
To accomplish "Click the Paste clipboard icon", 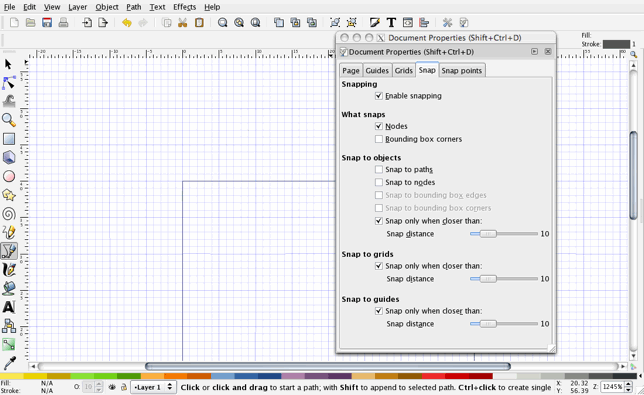I will click(x=199, y=23).
